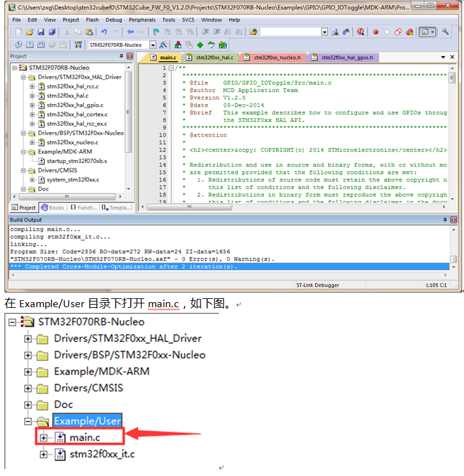Open Find in Files folder icon
Screen dimensions: 464x476
tap(253, 32)
